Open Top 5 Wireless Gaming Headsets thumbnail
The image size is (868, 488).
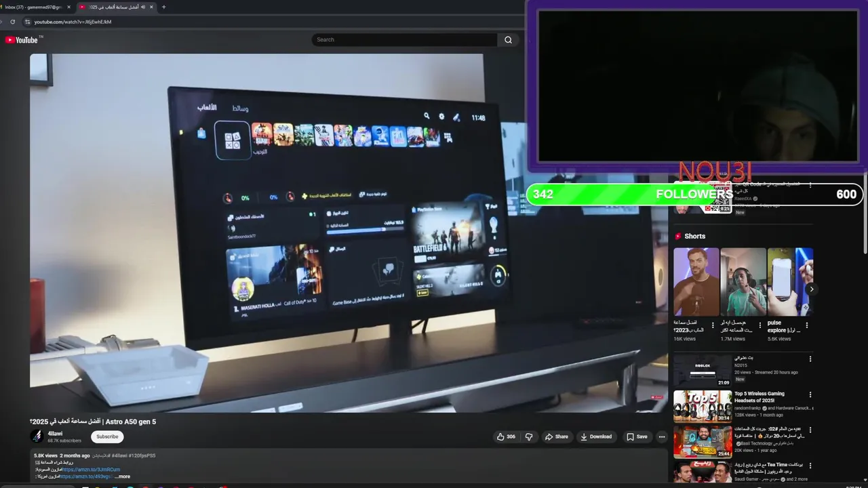pos(703,406)
